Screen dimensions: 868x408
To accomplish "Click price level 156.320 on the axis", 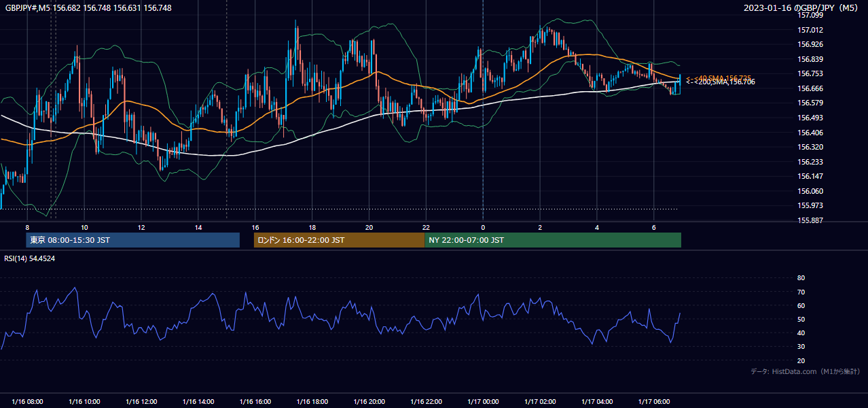I will (x=810, y=147).
